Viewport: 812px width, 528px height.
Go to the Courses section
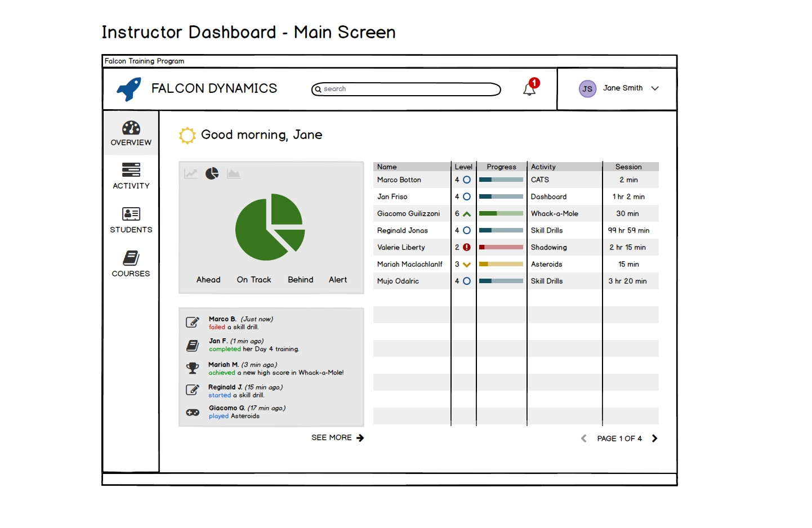coord(131,264)
